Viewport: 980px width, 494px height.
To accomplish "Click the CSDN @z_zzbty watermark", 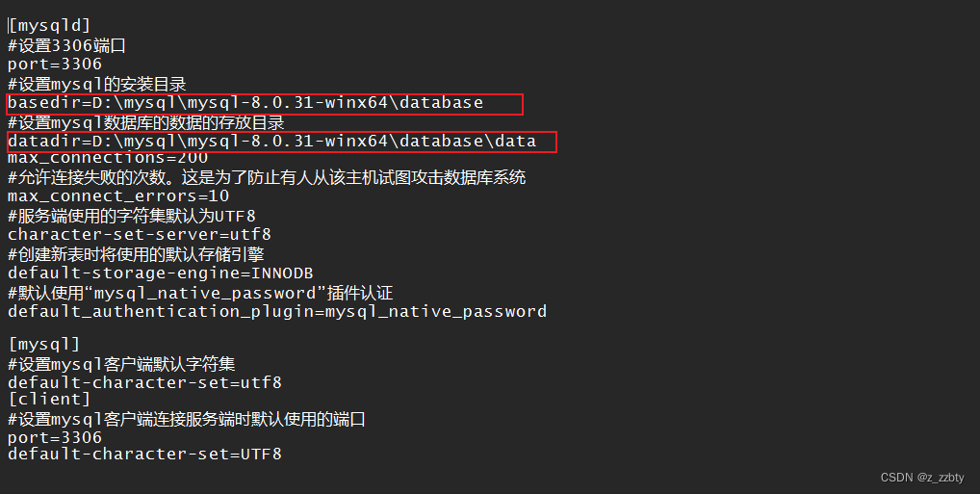I will (922, 478).
